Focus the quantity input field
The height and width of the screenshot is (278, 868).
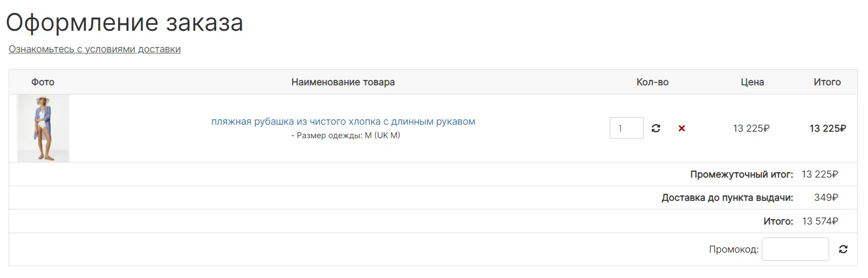coord(626,128)
